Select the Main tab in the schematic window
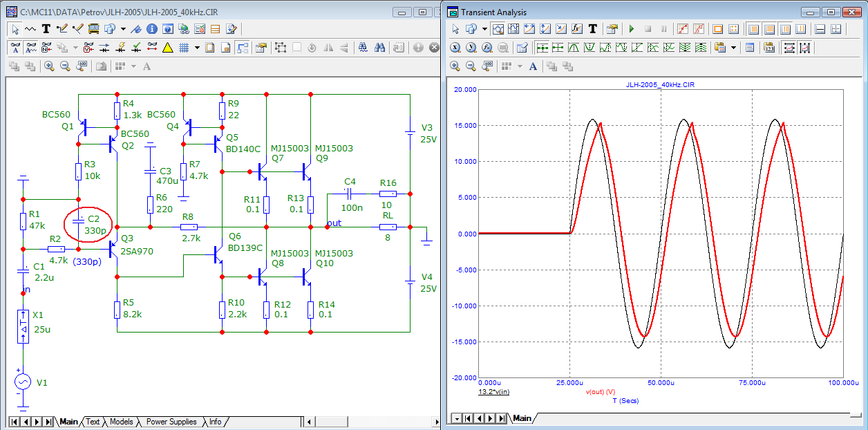868x430 pixels. (x=68, y=422)
